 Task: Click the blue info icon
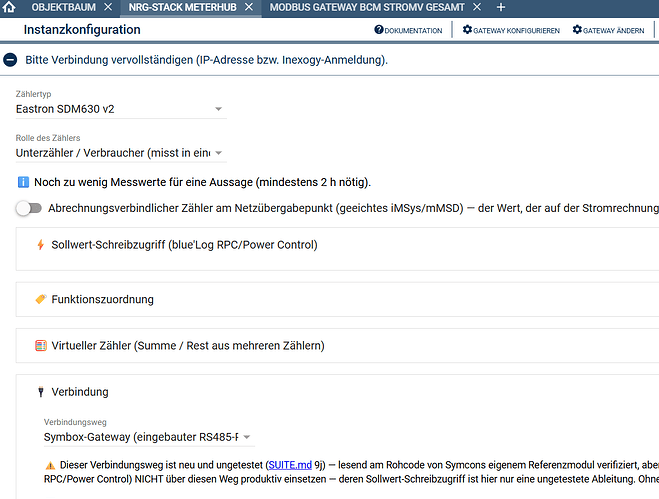pos(23,182)
